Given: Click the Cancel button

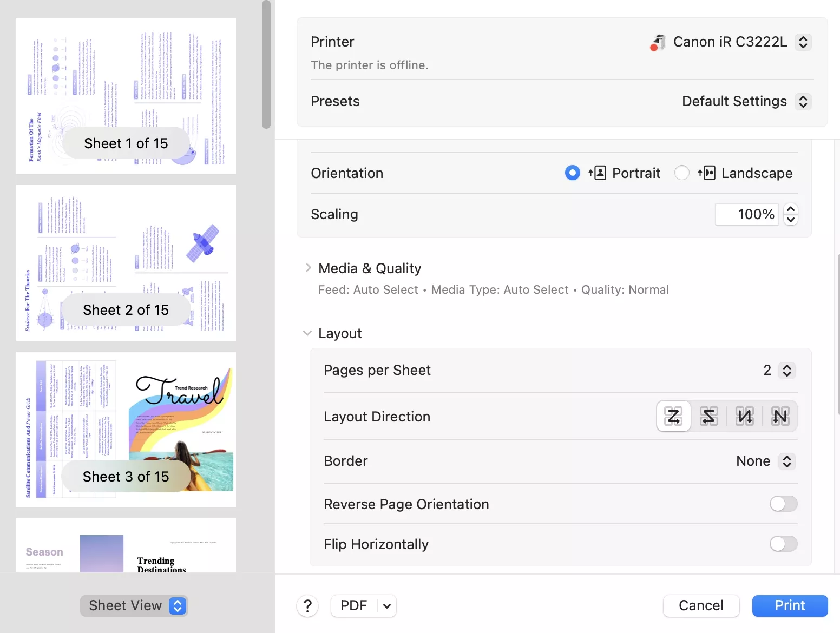Looking at the screenshot, I should (701, 606).
